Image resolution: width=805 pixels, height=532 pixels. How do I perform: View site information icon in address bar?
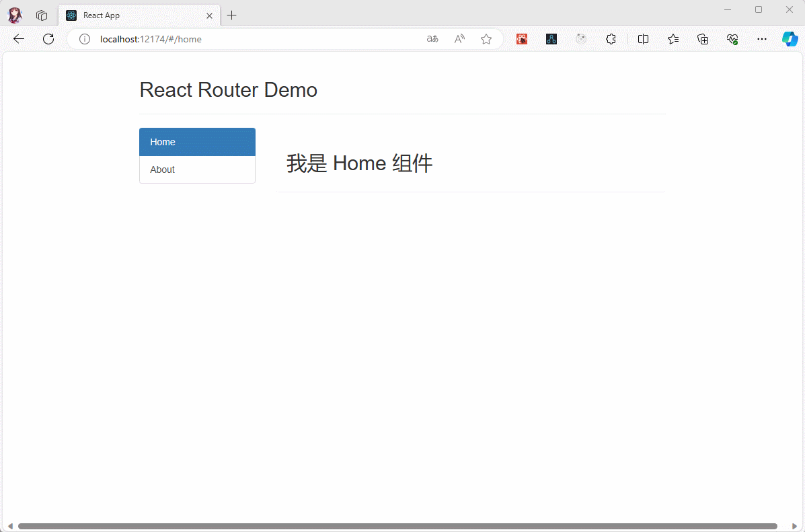[85, 39]
